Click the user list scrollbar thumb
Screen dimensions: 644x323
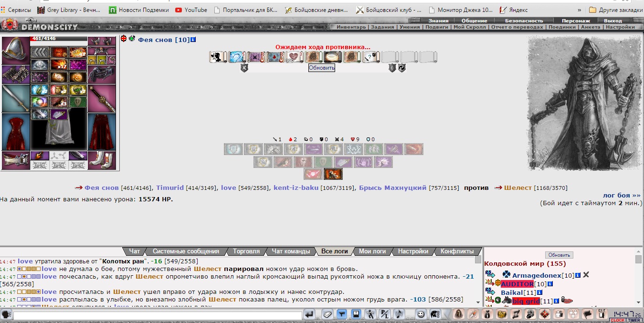pos(639,259)
